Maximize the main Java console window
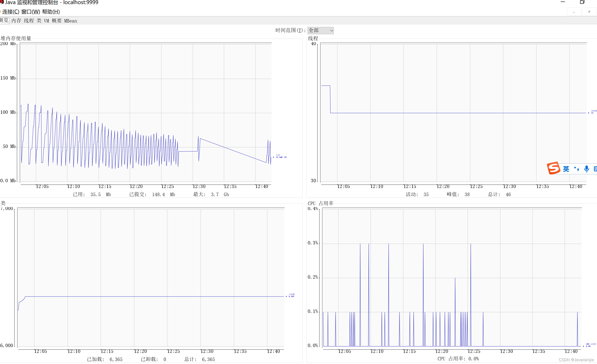Viewport: 597px width, 364px height. click(582, 2)
